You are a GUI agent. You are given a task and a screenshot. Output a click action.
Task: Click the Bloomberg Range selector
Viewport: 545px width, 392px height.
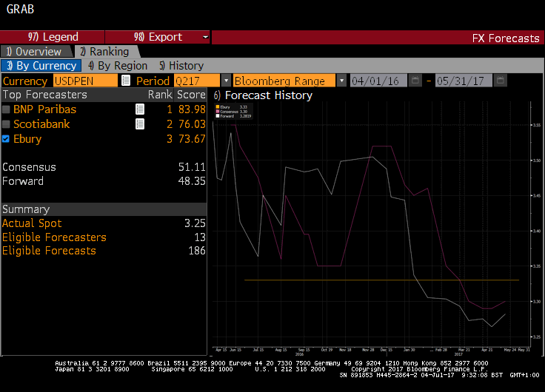[x=284, y=81]
